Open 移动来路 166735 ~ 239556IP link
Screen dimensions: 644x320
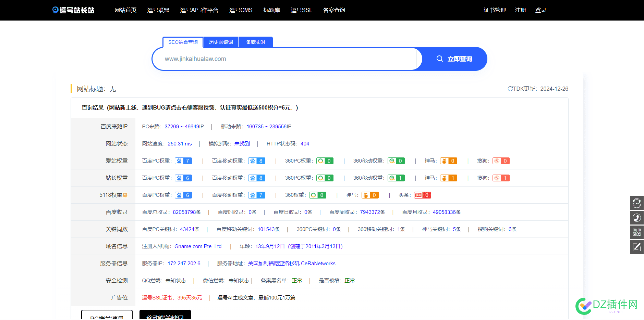click(x=269, y=127)
